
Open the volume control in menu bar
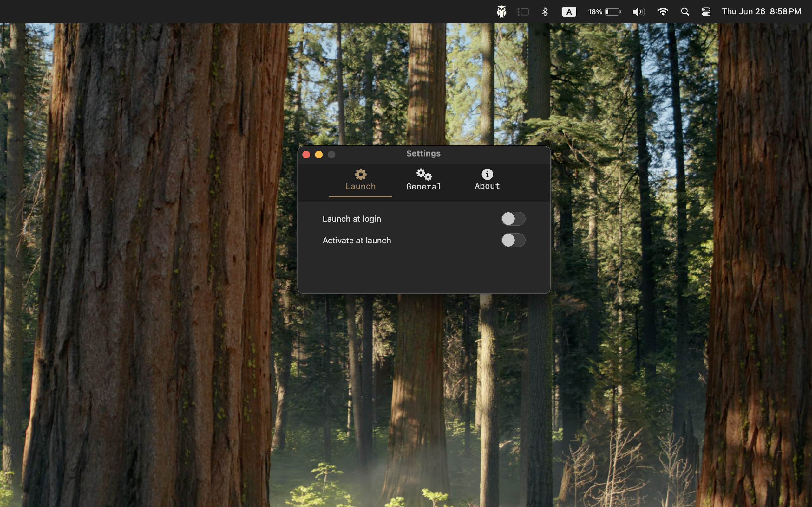tap(638, 12)
